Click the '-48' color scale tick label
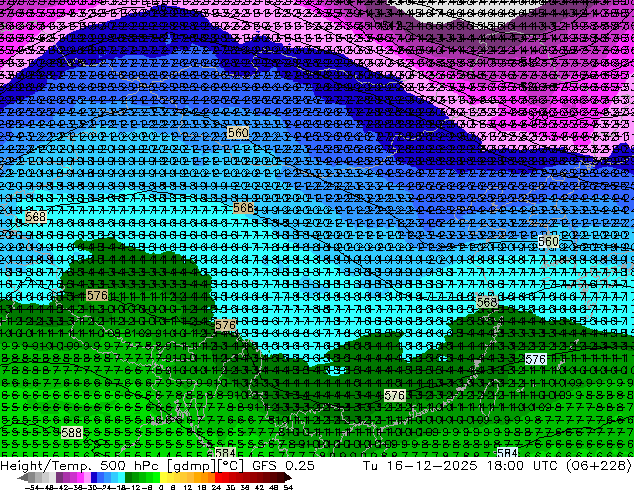 click(x=46, y=488)
